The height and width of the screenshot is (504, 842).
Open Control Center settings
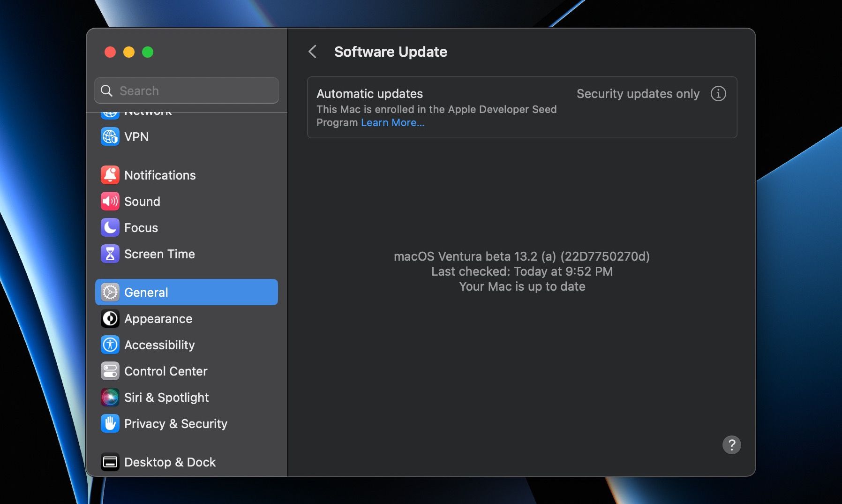click(x=187, y=371)
